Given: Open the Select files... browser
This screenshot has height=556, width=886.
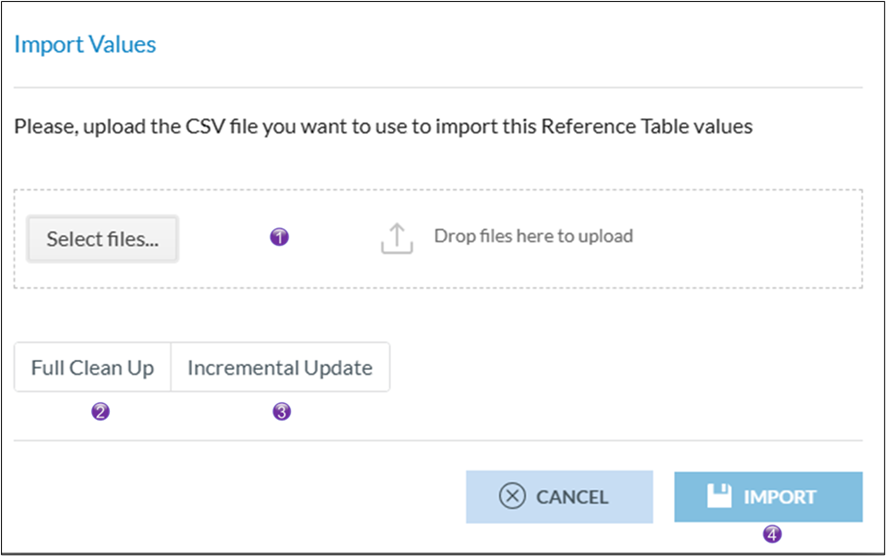Looking at the screenshot, I should point(102,239).
